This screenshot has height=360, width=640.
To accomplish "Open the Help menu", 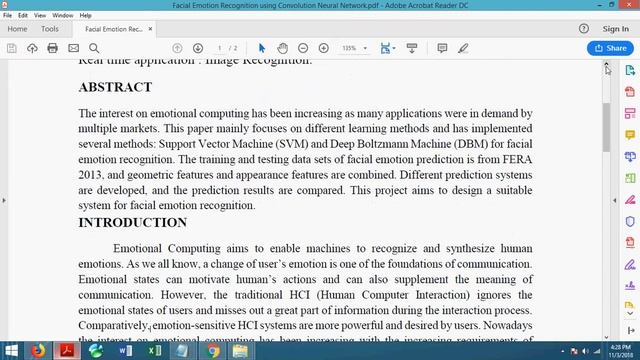I will click(85, 16).
